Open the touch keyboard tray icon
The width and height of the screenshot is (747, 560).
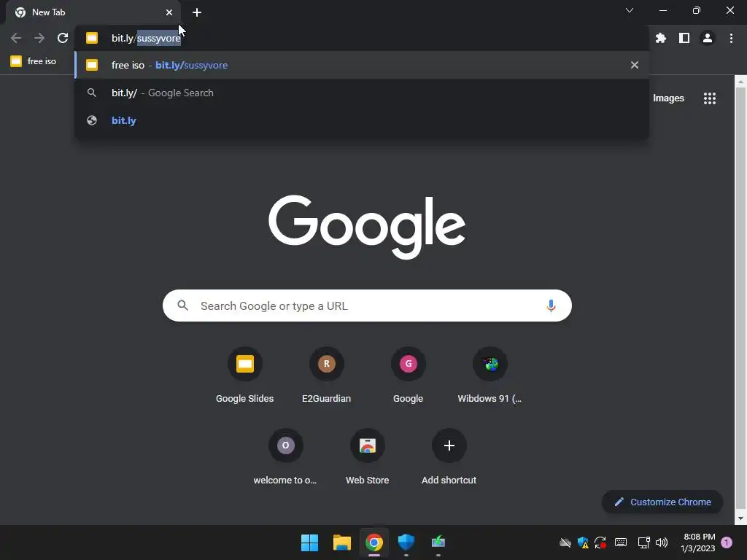pos(621,542)
